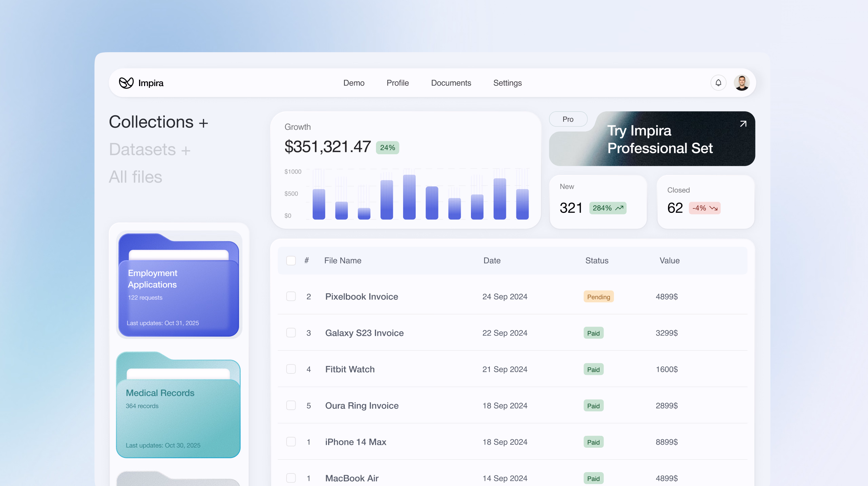Check the Fitbit Watch row checkbox
The height and width of the screenshot is (486, 868).
tap(291, 369)
